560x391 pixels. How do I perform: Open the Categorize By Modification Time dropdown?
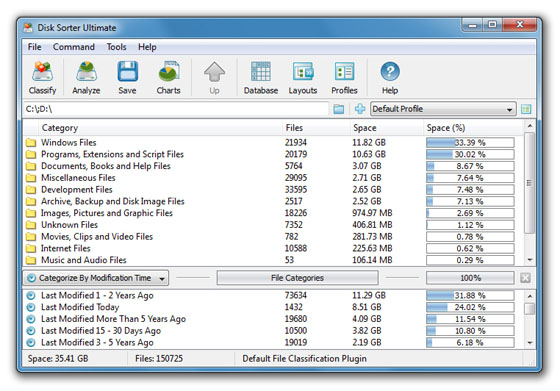tap(96, 278)
